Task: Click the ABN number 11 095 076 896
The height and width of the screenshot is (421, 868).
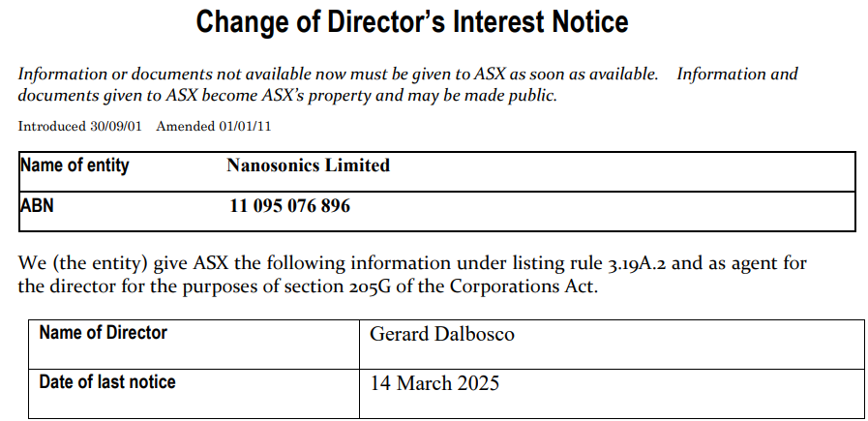Action: [x=289, y=206]
